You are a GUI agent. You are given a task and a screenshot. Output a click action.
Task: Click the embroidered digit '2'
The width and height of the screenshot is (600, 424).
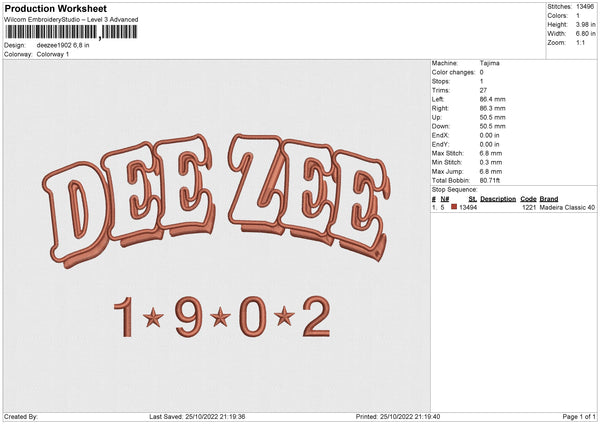point(316,317)
